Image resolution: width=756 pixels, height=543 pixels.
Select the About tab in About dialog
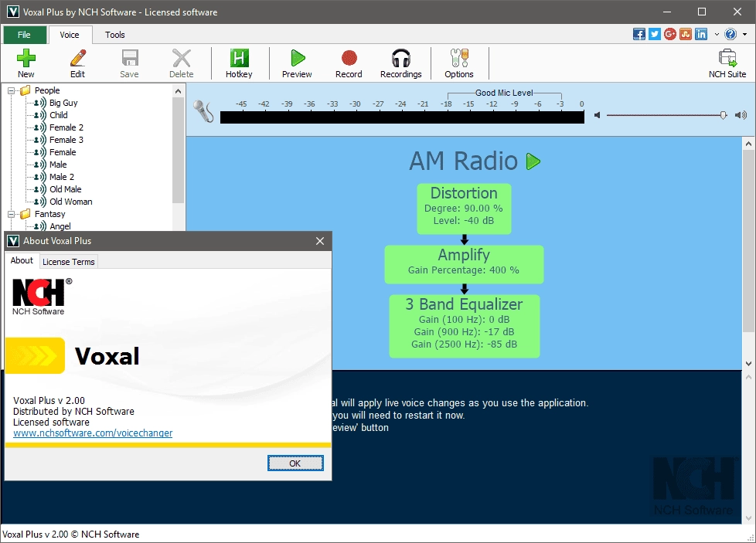click(22, 260)
